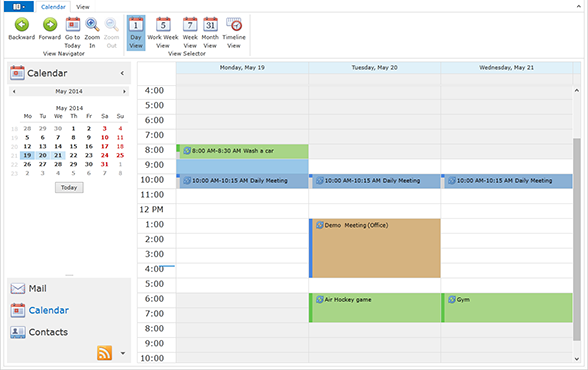Select Tuesday's Daily Meeting appointment
The height and width of the screenshot is (370, 588).
[x=375, y=181]
